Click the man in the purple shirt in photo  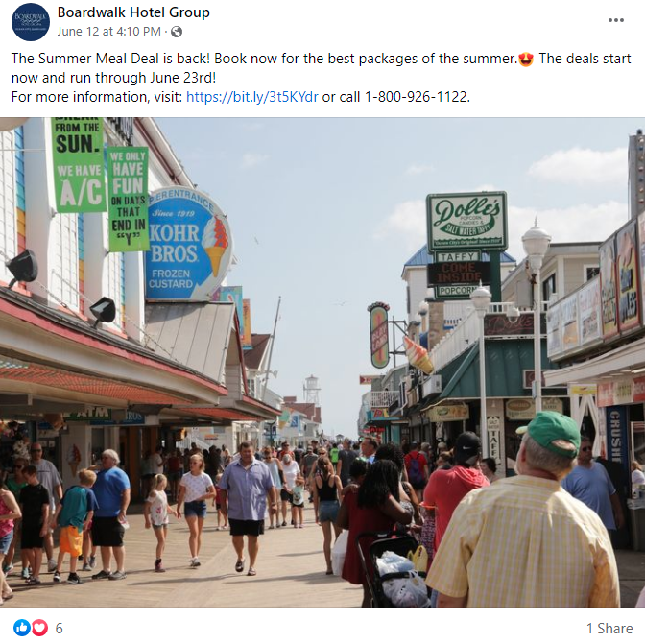click(247, 507)
